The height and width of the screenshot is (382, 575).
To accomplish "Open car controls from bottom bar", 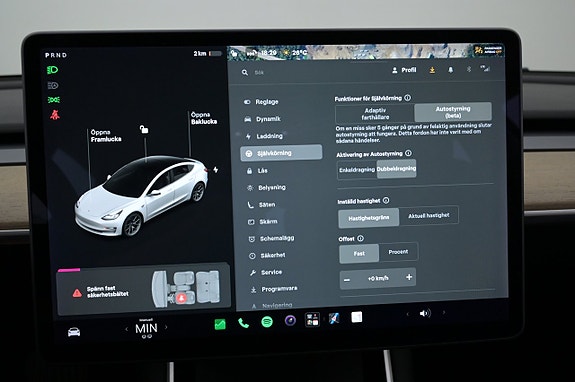I will click(x=74, y=332).
